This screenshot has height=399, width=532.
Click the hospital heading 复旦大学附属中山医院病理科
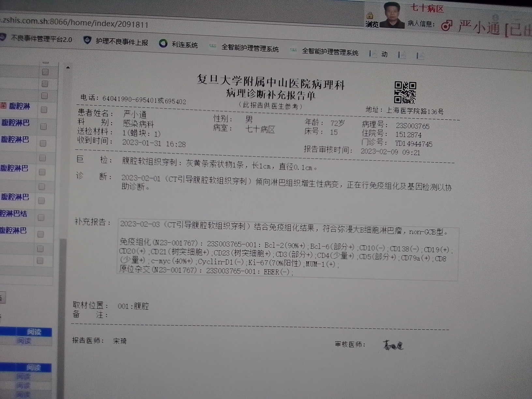271,82
